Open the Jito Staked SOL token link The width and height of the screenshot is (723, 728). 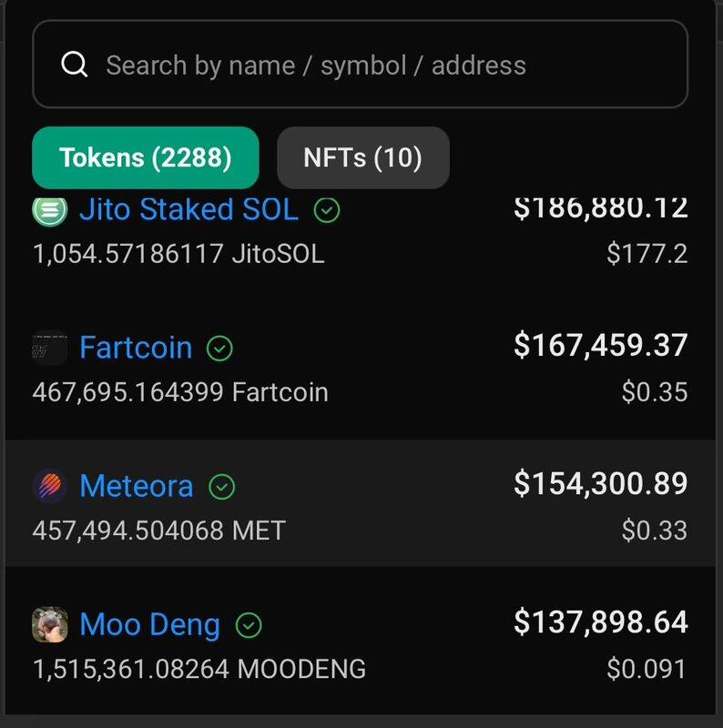188,210
